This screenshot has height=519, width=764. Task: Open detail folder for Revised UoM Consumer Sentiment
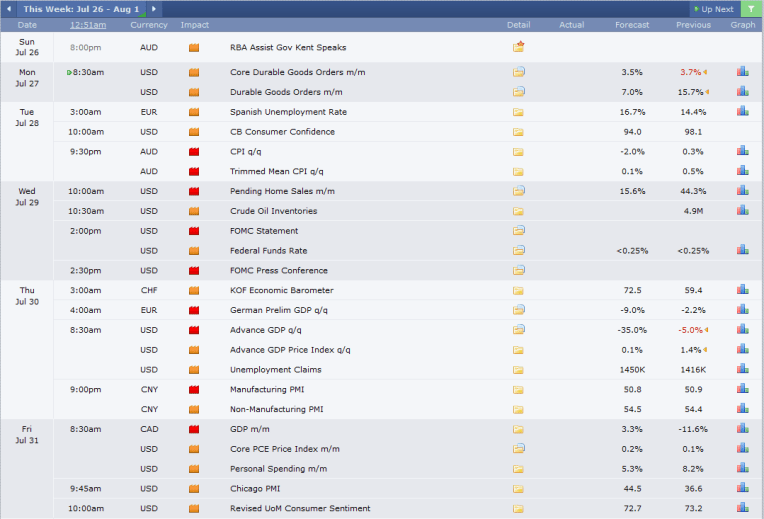click(518, 509)
